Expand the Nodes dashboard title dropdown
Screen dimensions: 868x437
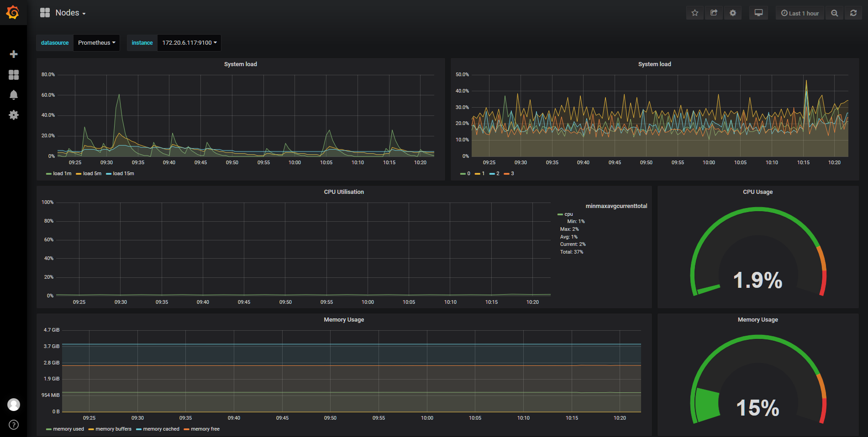(x=68, y=12)
